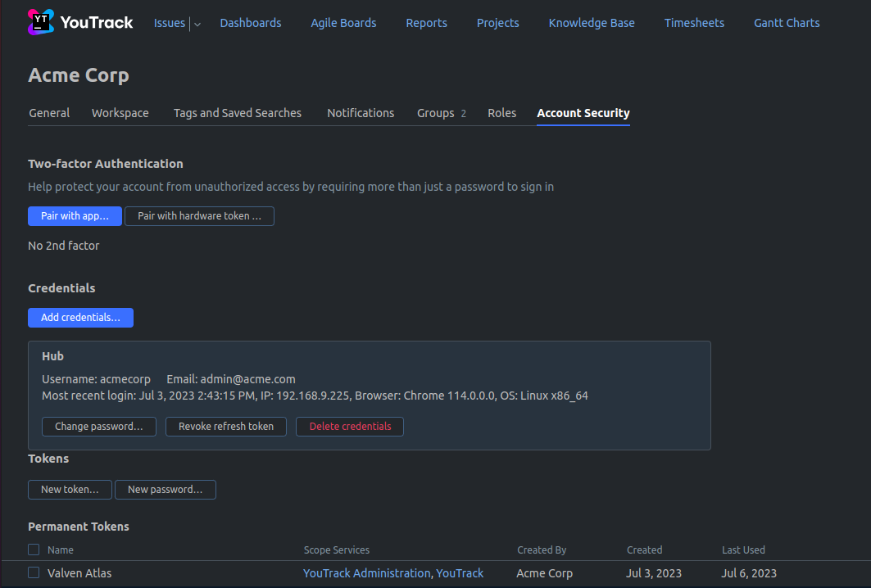
Task: Click the New password button
Action: (x=165, y=490)
